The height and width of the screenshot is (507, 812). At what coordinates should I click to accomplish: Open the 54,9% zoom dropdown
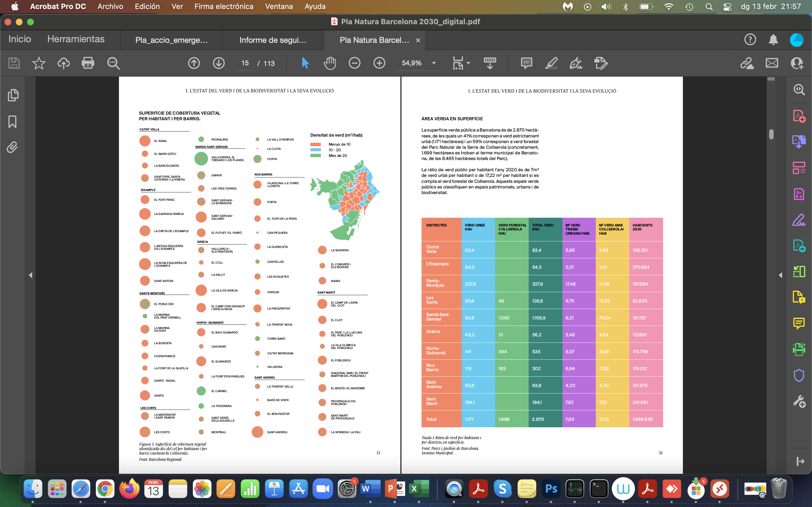[x=434, y=63]
